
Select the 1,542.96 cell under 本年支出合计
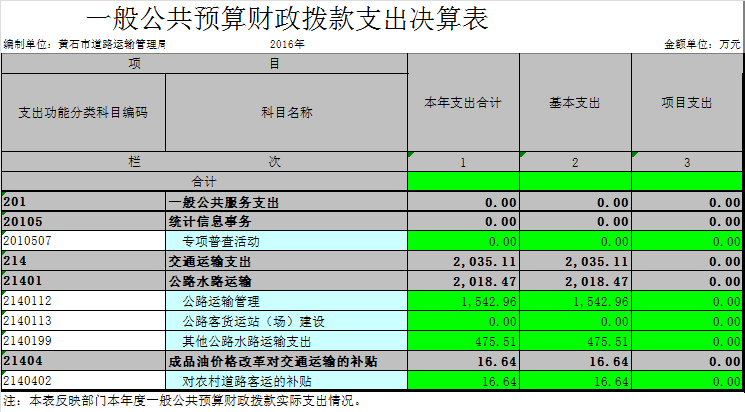463,301
